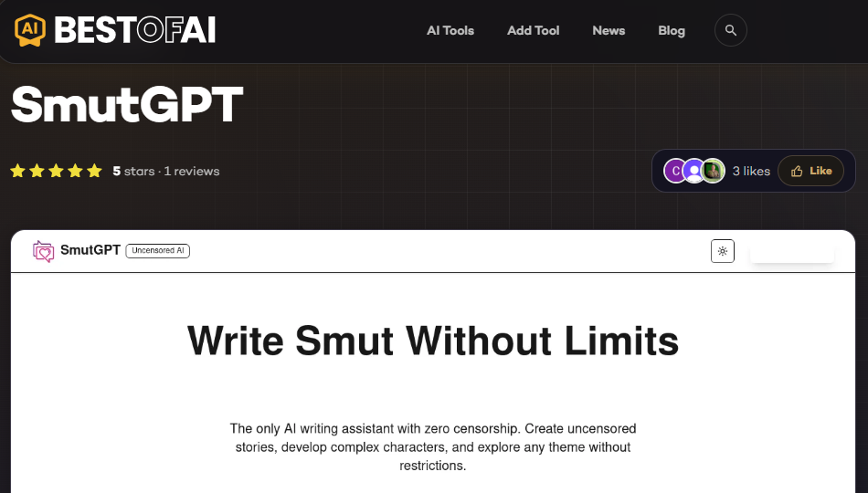The height and width of the screenshot is (493, 868).
Task: Toggle the sun theme icon in SmutGPT preview
Action: [723, 251]
